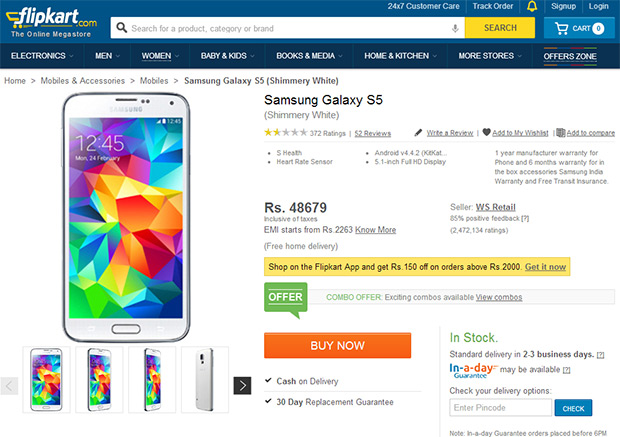
Task: Click the Write a Review pencil icon
Action: coord(419,132)
